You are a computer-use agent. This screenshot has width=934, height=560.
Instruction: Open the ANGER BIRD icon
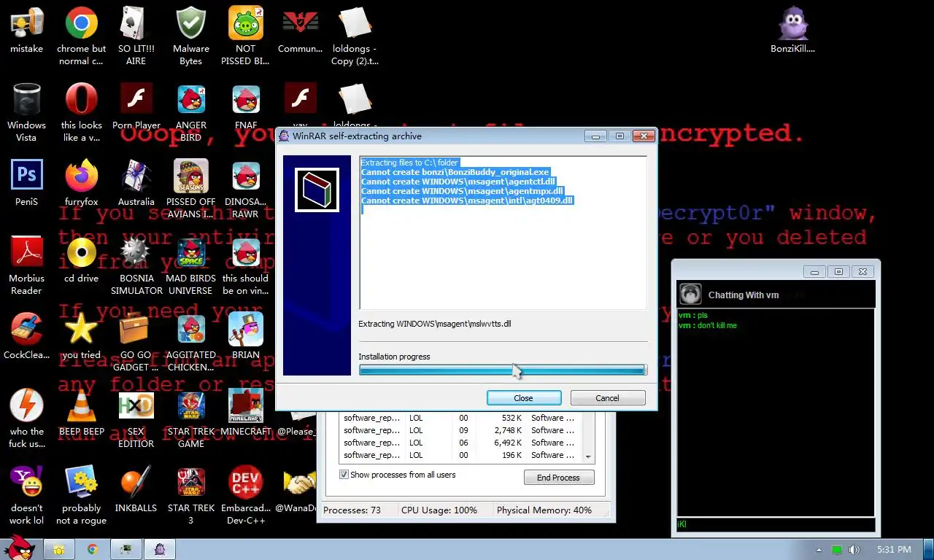coord(190,113)
